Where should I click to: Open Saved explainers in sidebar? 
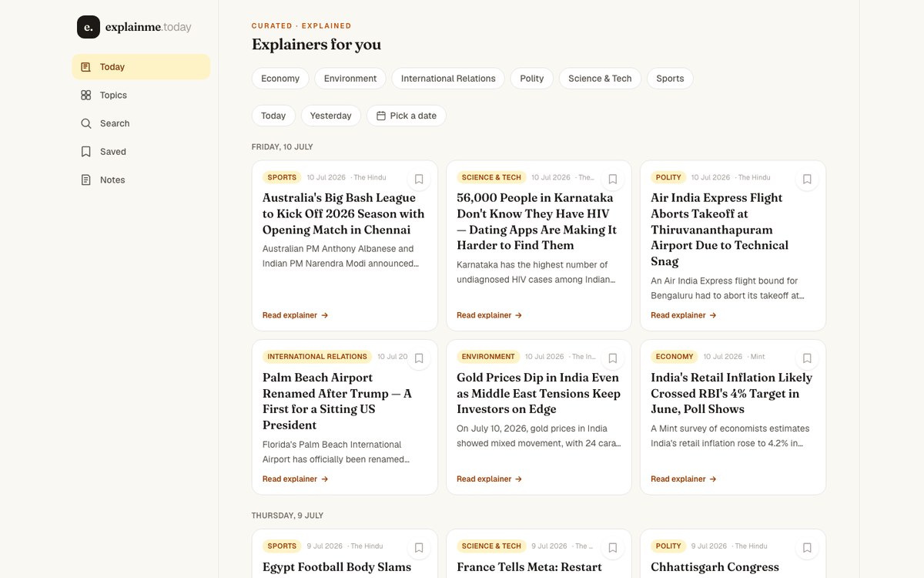click(x=141, y=152)
